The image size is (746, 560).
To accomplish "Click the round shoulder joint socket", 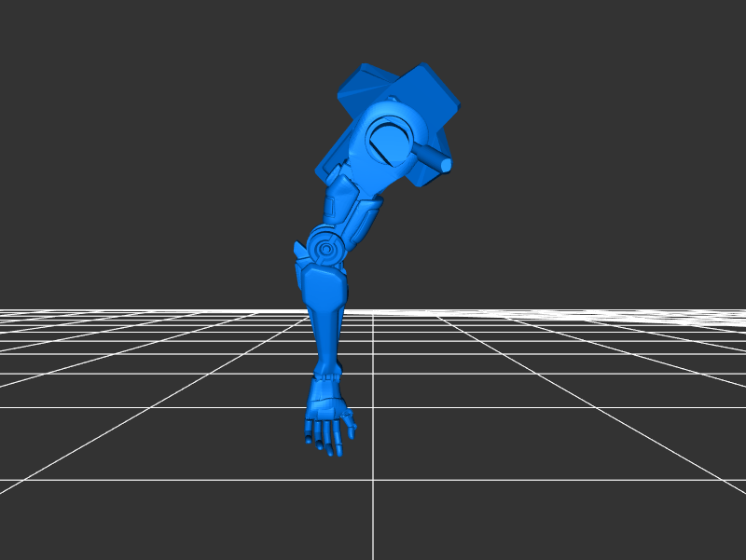I will [x=388, y=143].
